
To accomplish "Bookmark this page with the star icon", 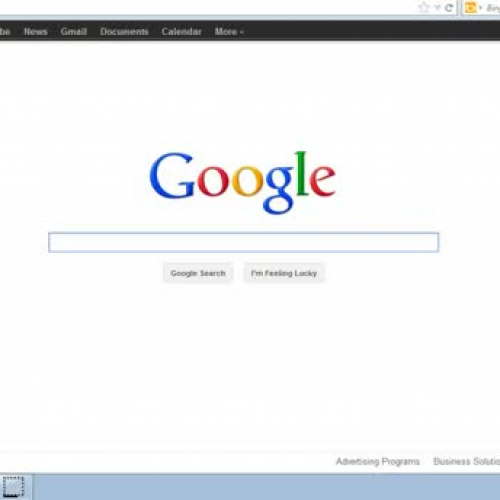I will pyautogui.click(x=424, y=7).
